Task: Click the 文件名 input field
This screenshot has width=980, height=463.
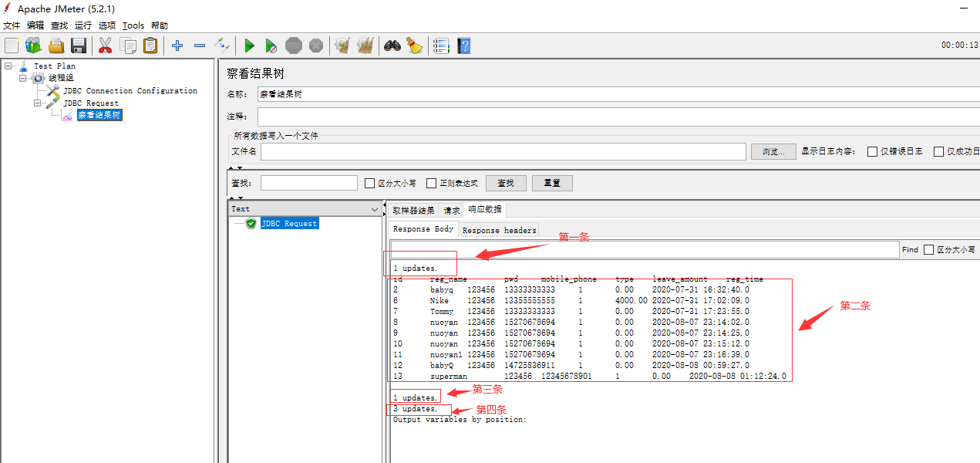Action: tap(503, 151)
